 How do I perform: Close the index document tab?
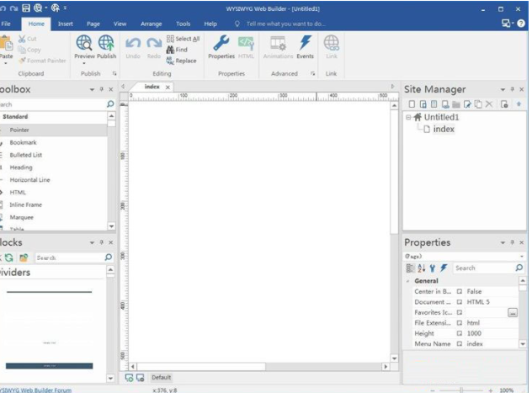click(x=168, y=88)
